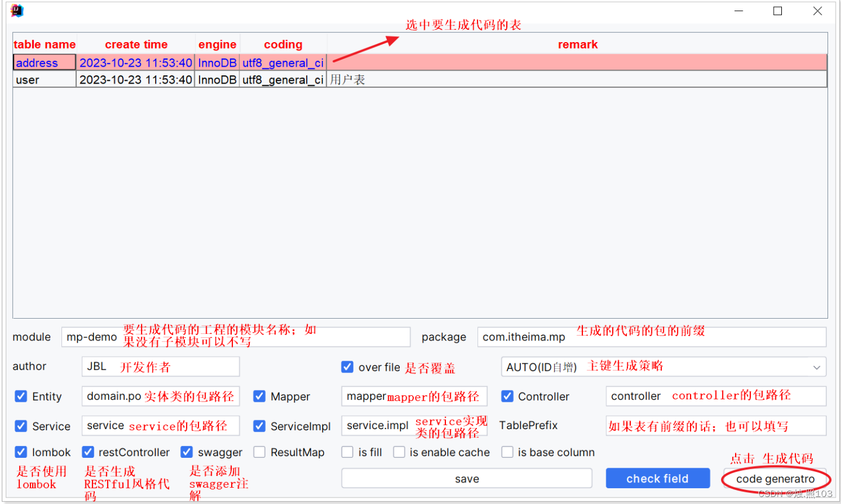
Task: Focus the package input field
Action: tap(652, 337)
